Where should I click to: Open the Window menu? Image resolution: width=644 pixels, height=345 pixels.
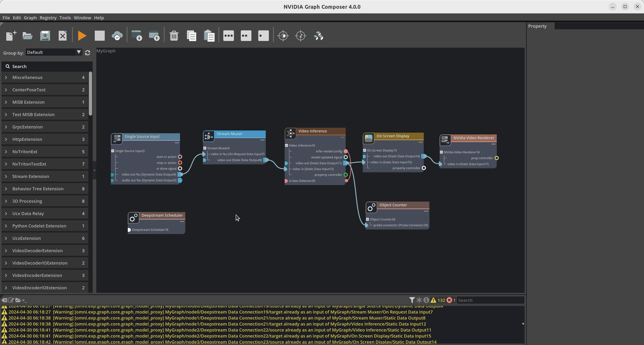click(x=82, y=18)
